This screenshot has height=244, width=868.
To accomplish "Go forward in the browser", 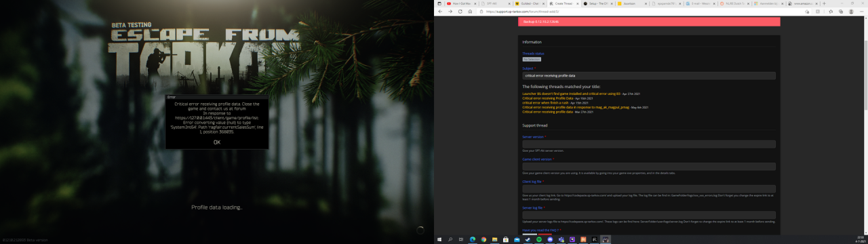I will [450, 12].
